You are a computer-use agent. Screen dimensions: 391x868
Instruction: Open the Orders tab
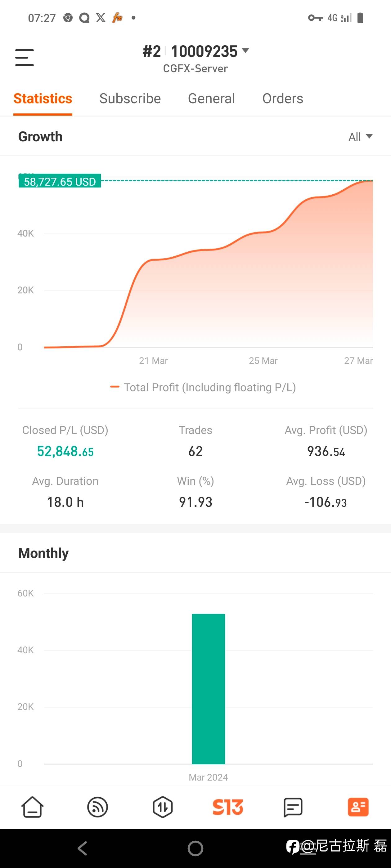(x=283, y=99)
